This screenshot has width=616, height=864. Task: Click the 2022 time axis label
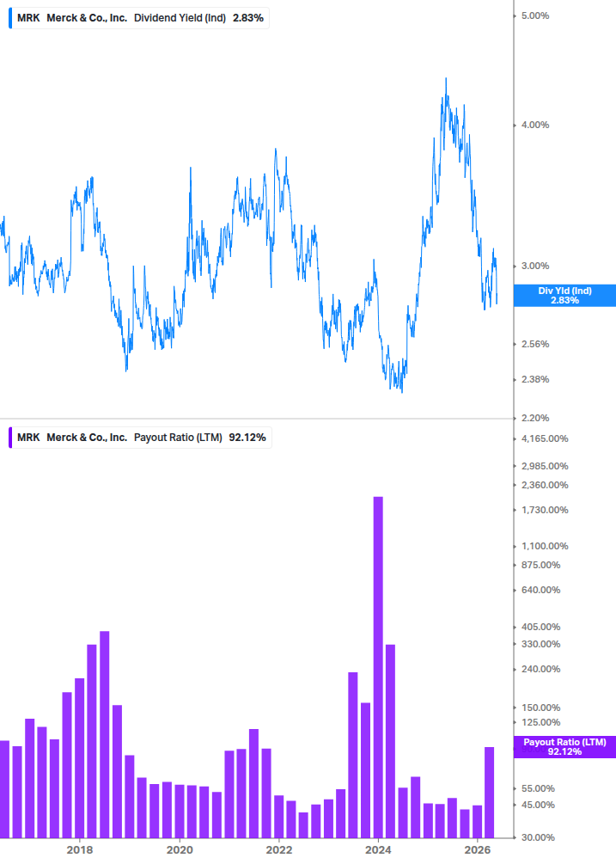coord(279,849)
